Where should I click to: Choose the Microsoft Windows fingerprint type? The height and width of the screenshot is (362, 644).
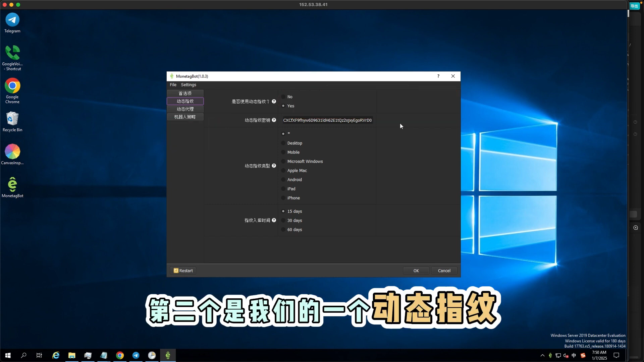[302, 161]
